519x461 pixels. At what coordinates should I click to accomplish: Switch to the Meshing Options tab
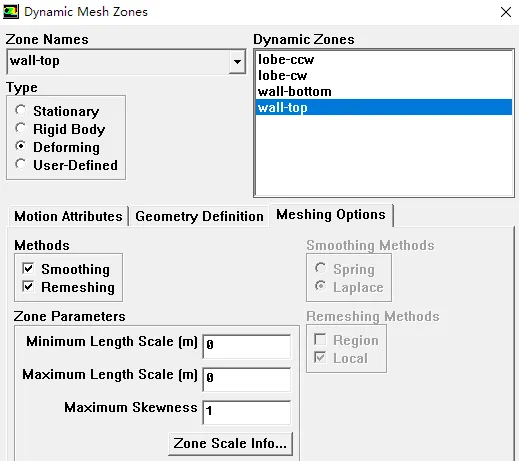pyautogui.click(x=331, y=215)
